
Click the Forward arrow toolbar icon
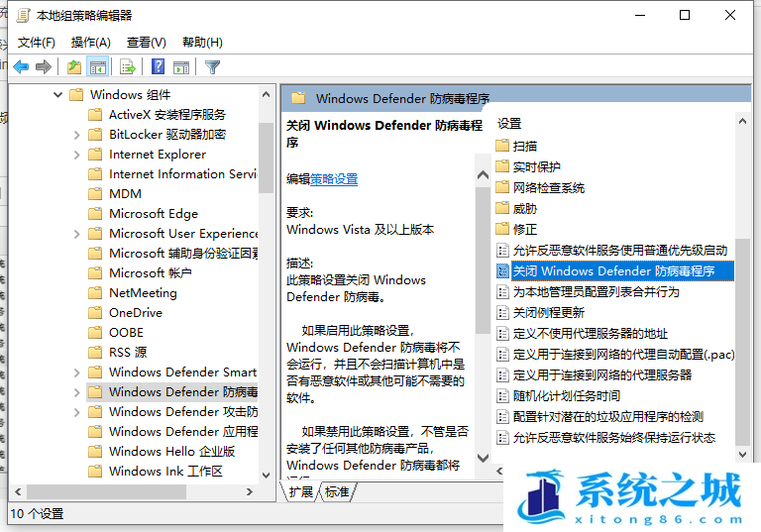[x=44, y=66]
